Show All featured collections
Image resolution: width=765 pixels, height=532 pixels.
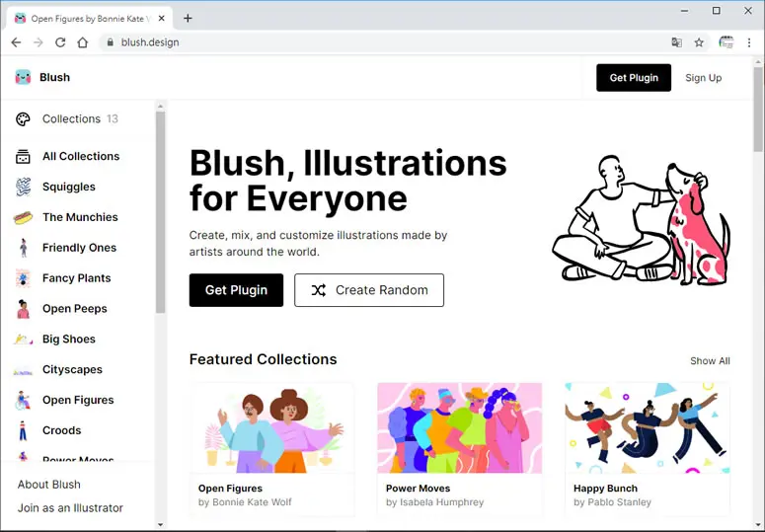click(710, 361)
